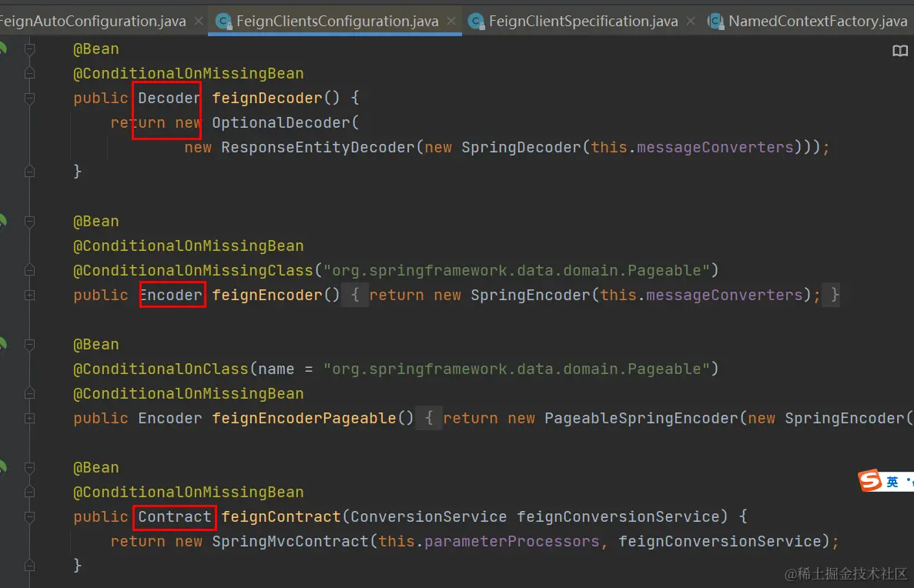Click fold marker beside @ConditionalOnMissingClass line
914x588 pixels.
(30, 270)
